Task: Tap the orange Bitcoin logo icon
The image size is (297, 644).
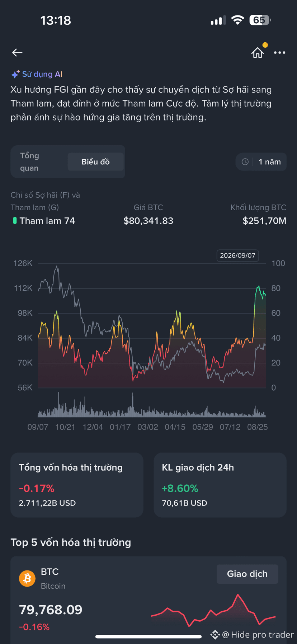Action: click(x=27, y=578)
